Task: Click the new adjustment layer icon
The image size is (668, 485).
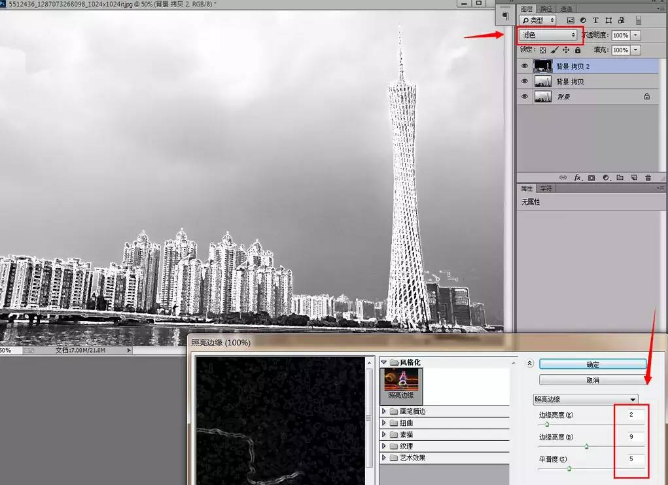Action: tap(605, 177)
